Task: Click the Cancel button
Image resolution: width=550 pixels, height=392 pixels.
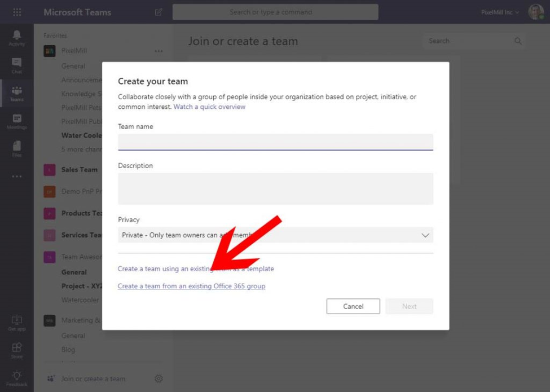Action: 353,306
